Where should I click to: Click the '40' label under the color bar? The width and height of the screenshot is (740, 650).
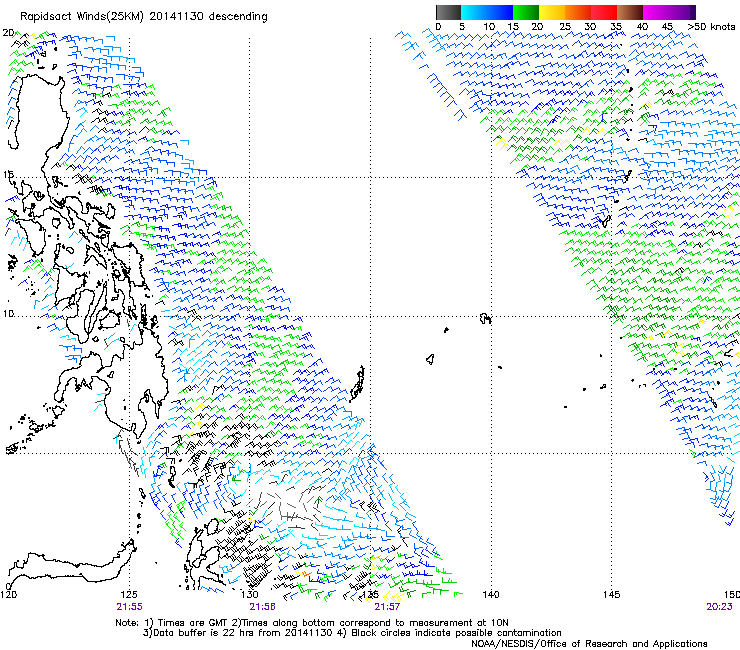[642, 26]
